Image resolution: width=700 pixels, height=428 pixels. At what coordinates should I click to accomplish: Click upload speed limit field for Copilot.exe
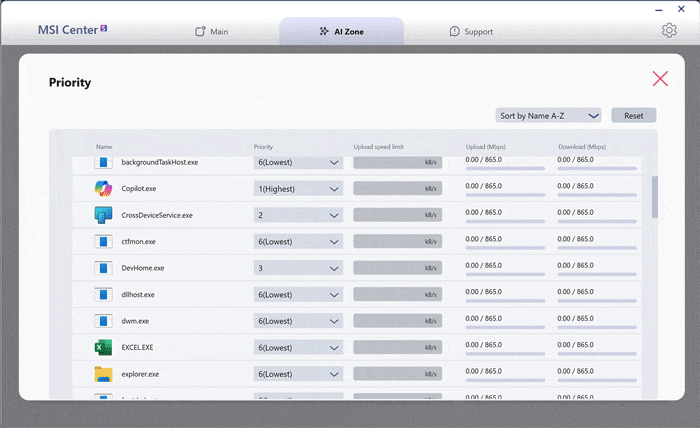[397, 188]
